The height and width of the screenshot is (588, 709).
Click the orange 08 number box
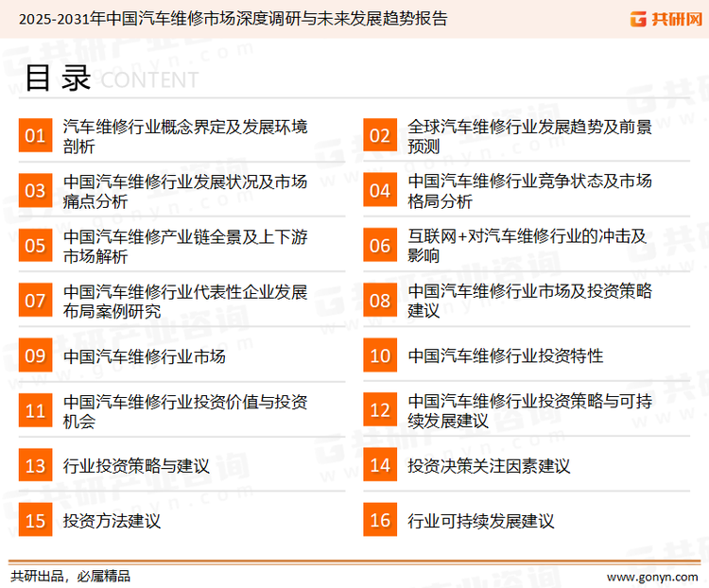380,301
